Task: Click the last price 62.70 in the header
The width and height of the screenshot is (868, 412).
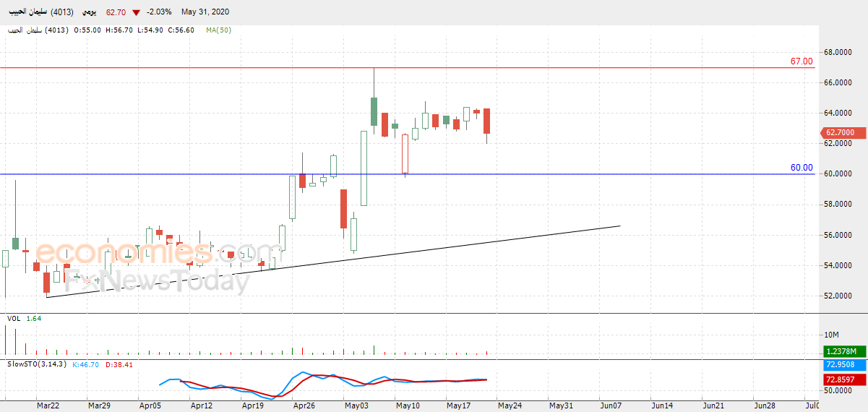Action: pyautogui.click(x=116, y=12)
